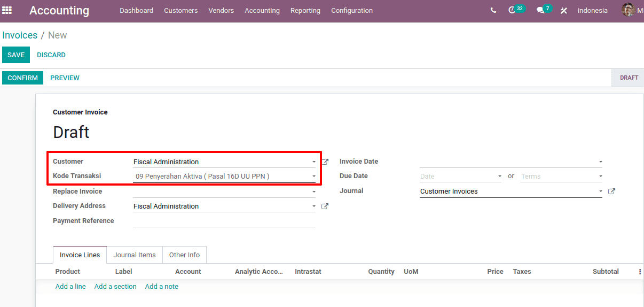Click the debug tools wrench icon

coord(564,11)
